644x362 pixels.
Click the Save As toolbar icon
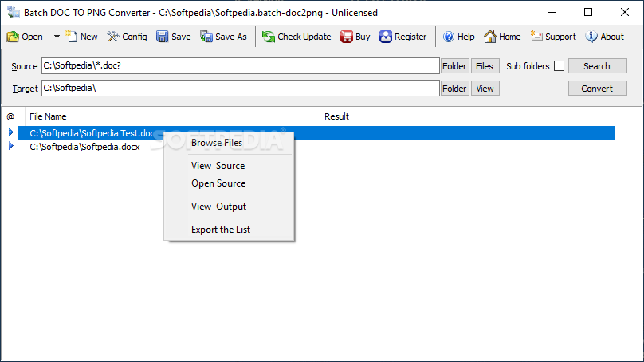206,37
